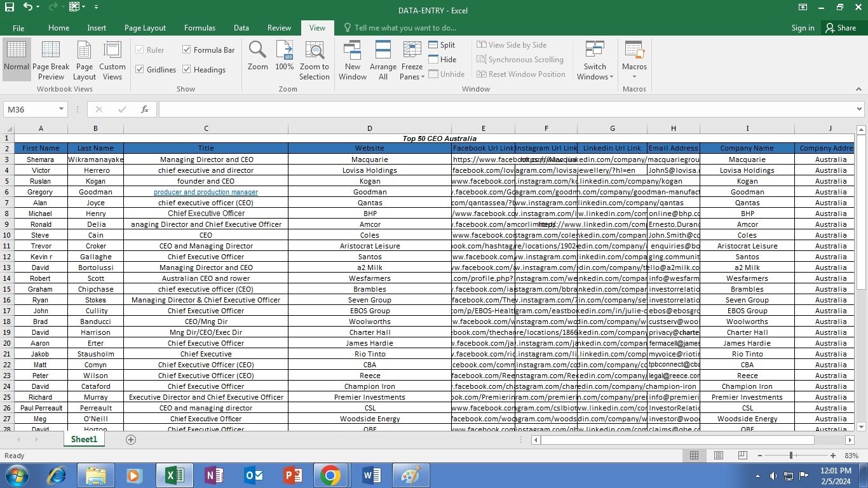Open the File tab
868x488 pixels.
(x=18, y=28)
